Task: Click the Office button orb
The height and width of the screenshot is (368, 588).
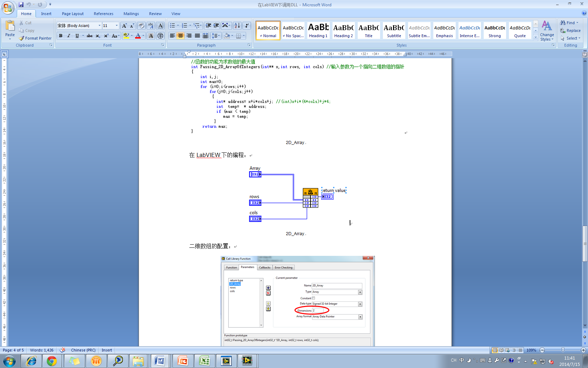Action: (x=8, y=7)
